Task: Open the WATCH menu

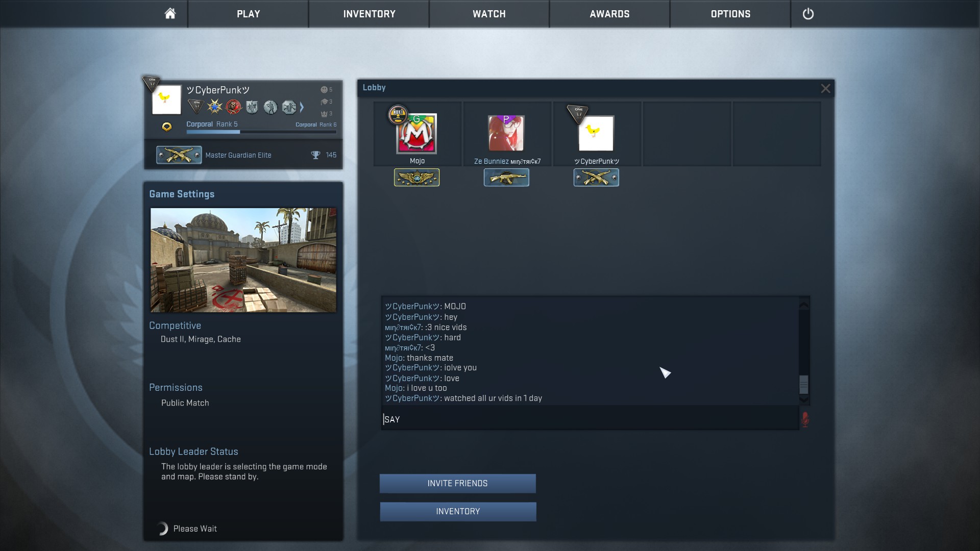Action: [489, 14]
